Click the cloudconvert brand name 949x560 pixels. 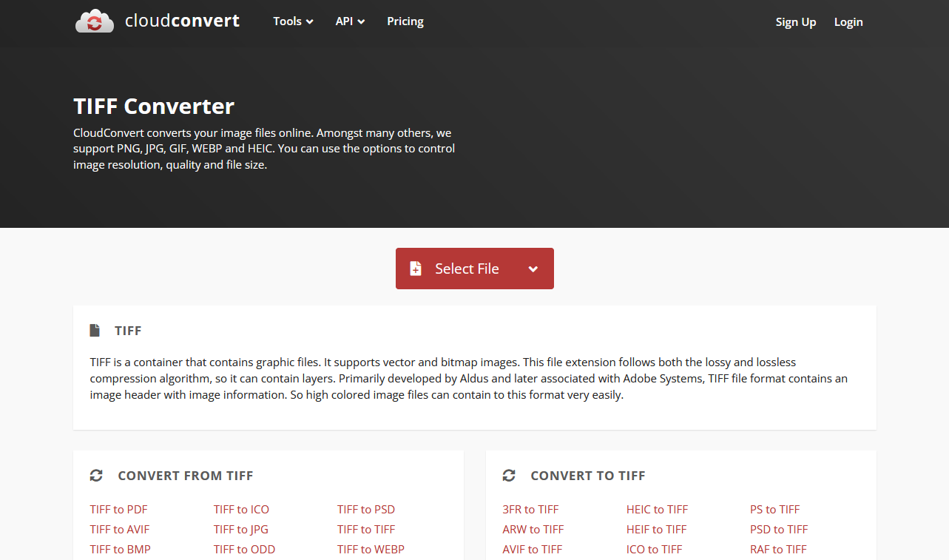[x=182, y=21]
